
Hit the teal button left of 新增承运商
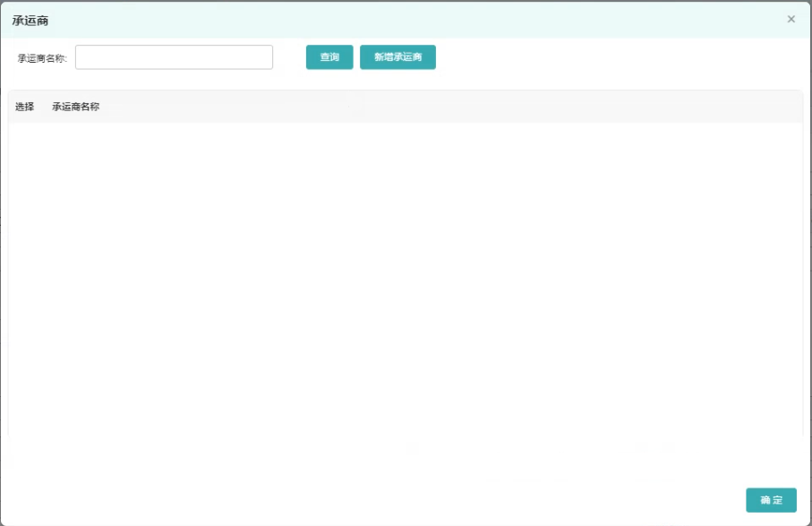click(x=329, y=57)
